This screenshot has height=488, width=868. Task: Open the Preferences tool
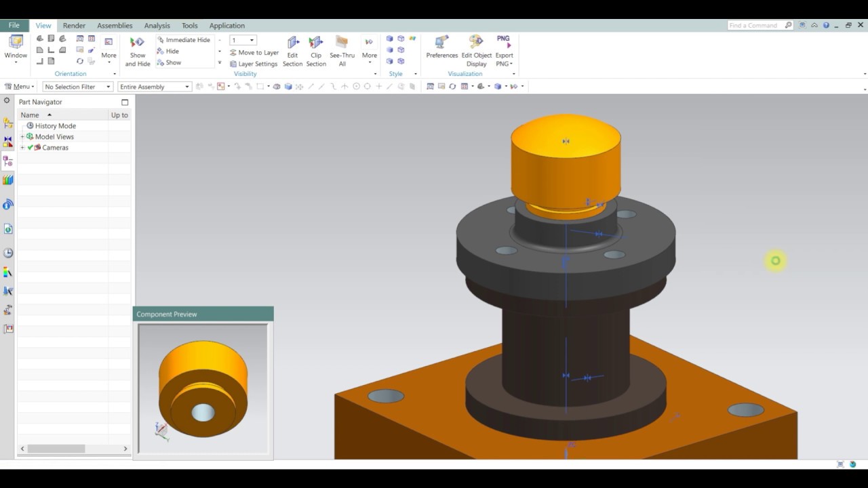pos(442,47)
